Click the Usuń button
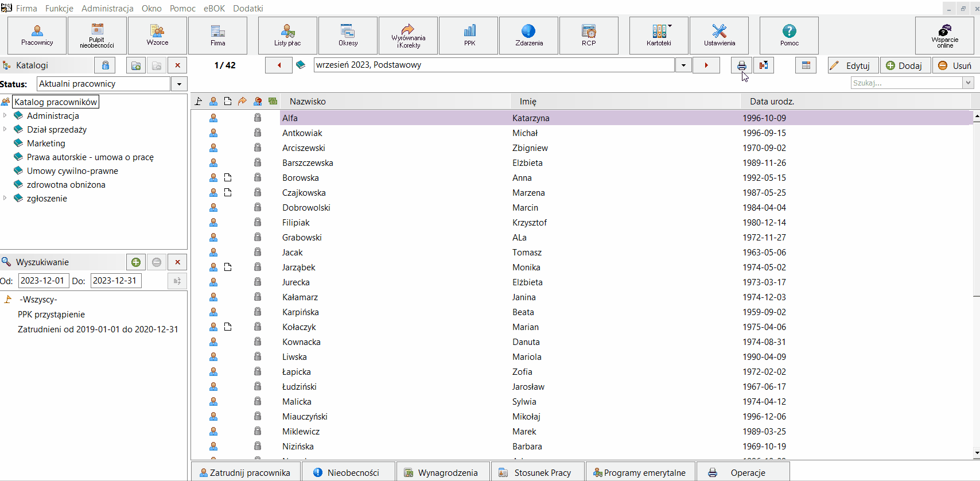 pyautogui.click(x=955, y=65)
